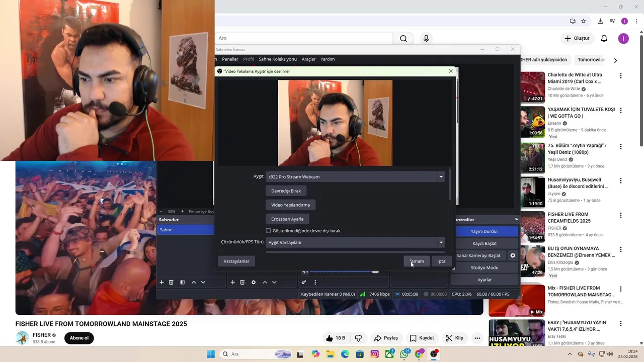Add a new scene with plus icon
The image size is (644, 362).
click(x=162, y=282)
